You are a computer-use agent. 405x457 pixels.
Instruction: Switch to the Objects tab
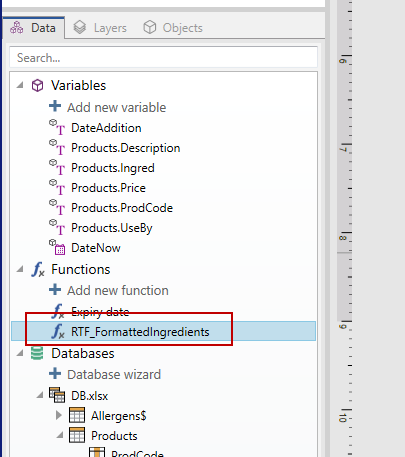[x=173, y=28]
